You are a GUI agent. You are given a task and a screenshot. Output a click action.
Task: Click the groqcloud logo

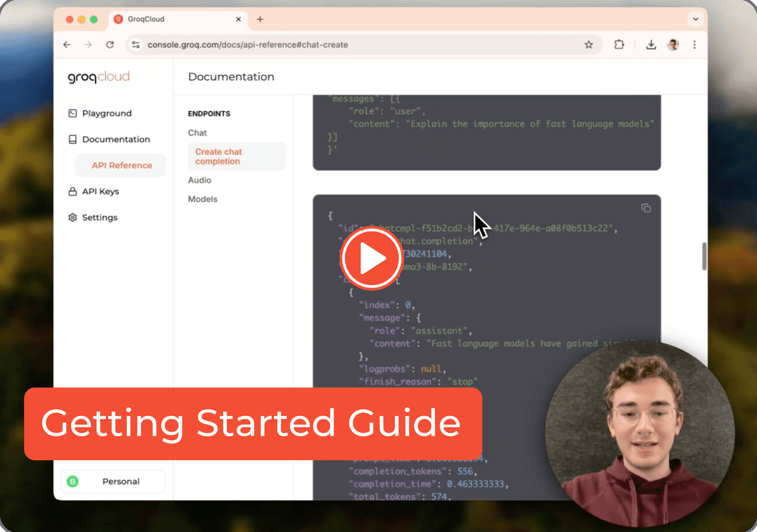[98, 77]
